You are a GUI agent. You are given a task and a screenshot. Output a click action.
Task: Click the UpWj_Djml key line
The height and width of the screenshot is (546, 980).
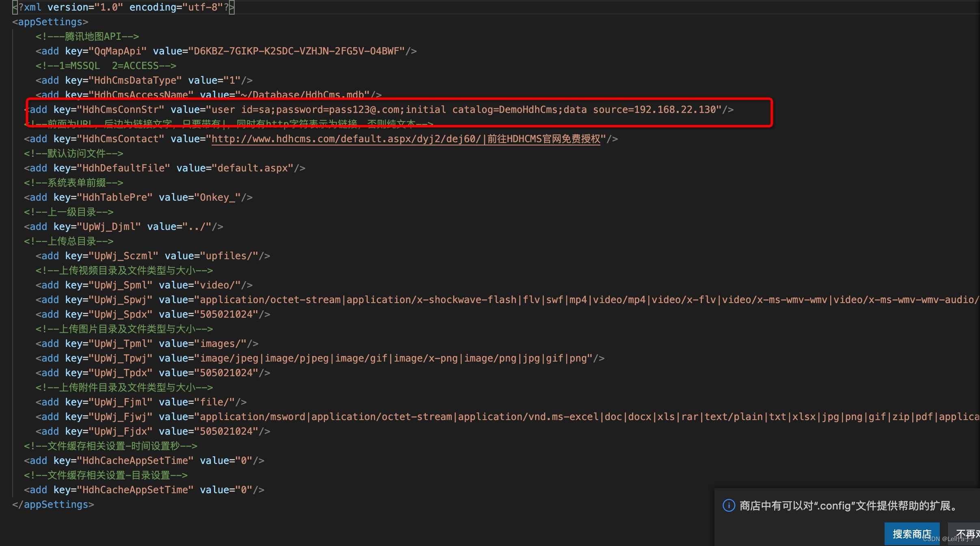(x=123, y=227)
